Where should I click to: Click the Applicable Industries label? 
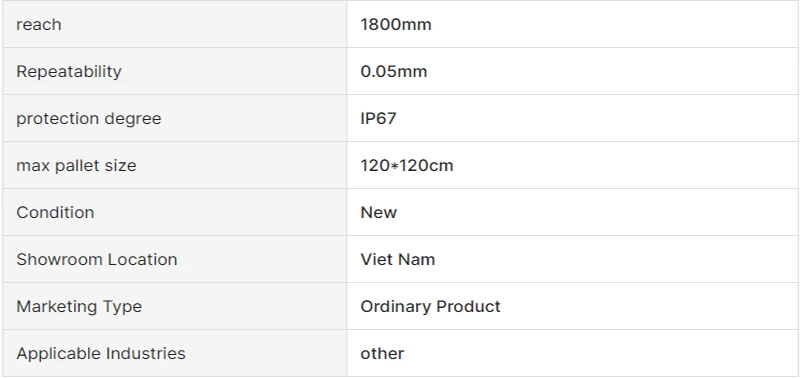click(x=101, y=353)
